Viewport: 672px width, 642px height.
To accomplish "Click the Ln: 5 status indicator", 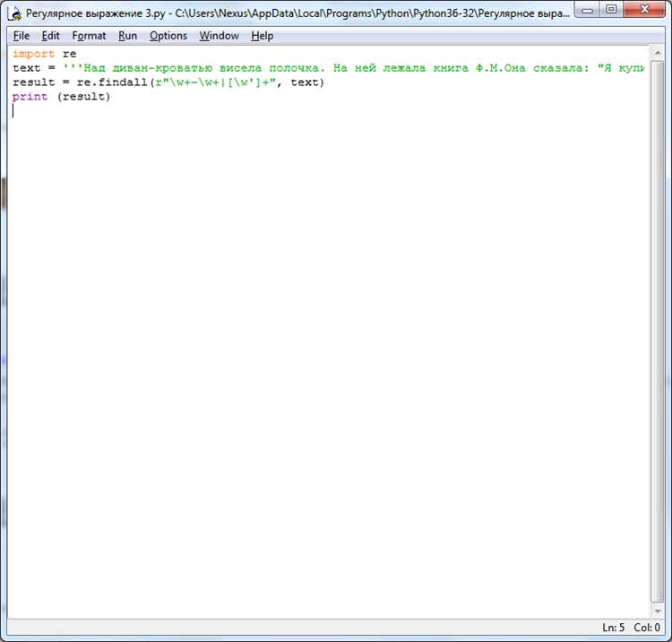I will tap(613, 628).
